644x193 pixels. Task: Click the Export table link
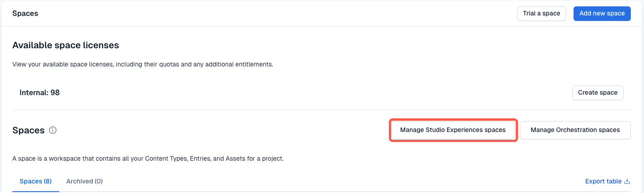[604, 181]
